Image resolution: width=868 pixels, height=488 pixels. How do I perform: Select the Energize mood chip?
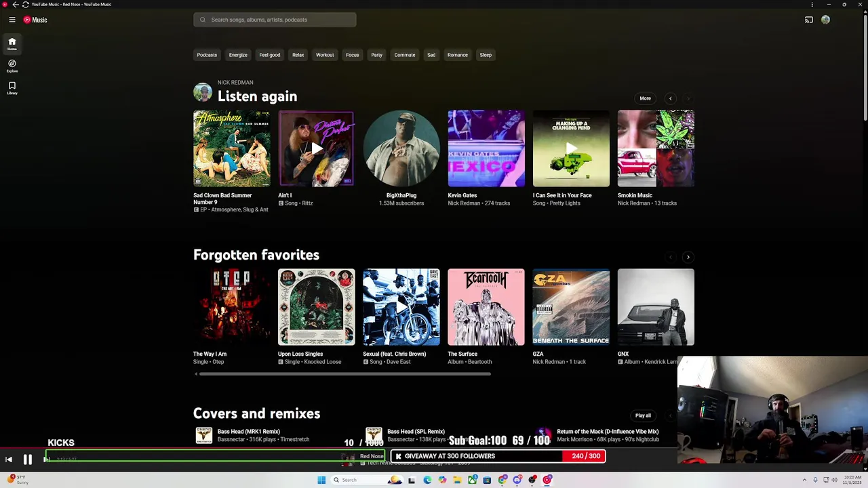[238, 55]
